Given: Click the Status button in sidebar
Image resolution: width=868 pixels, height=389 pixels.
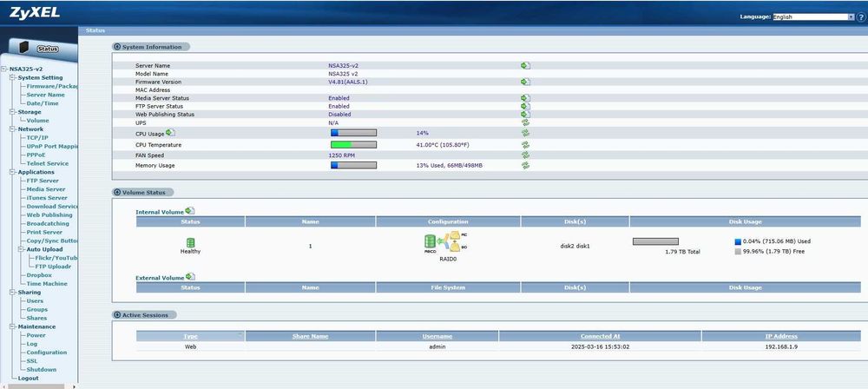Looking at the screenshot, I should coord(48,49).
